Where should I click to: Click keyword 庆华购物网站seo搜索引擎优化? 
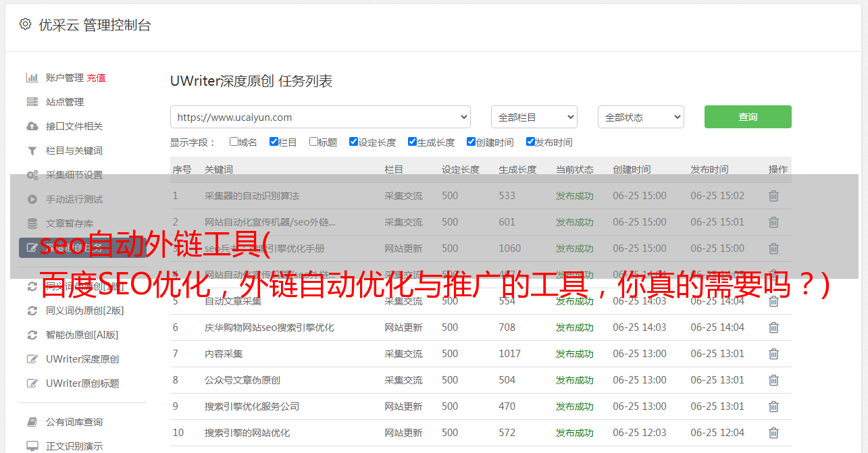(270, 327)
